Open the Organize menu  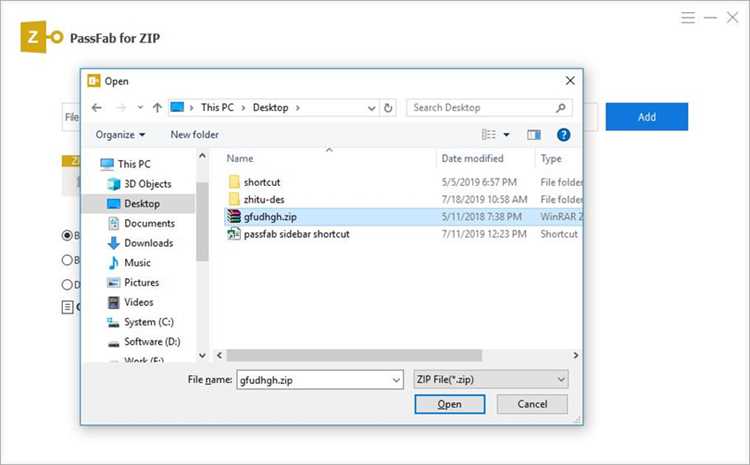pyautogui.click(x=120, y=135)
